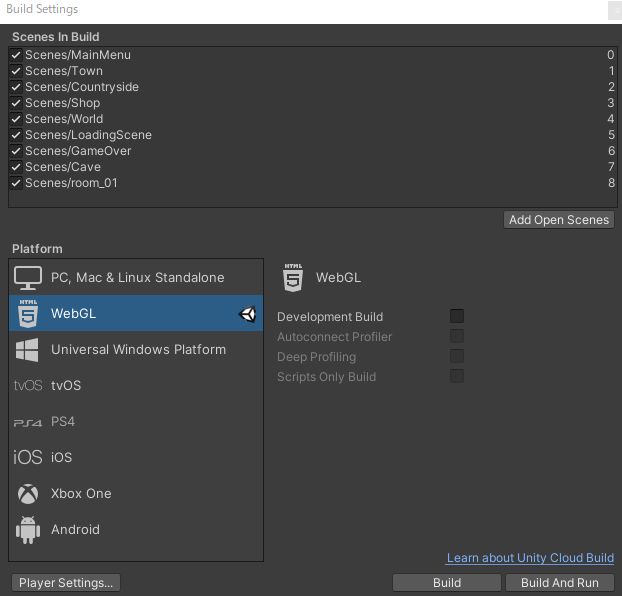The image size is (622, 596).
Task: Uncheck Scenes/room_01 checkbox
Action: [16, 183]
